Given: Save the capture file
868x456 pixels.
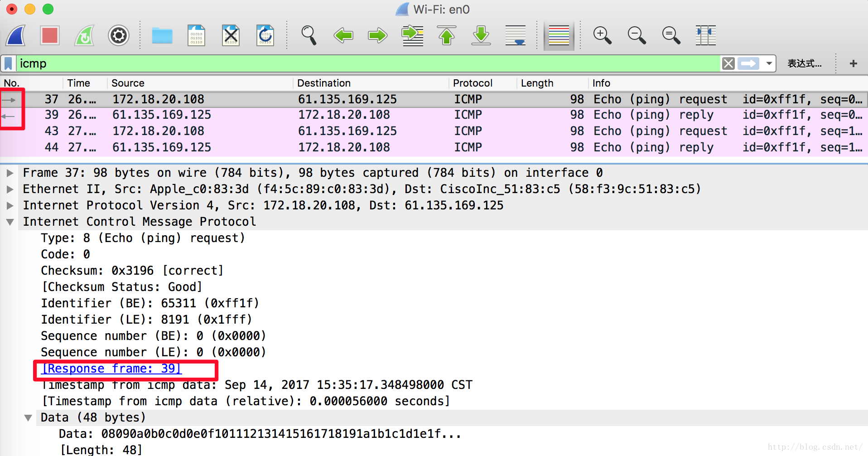Looking at the screenshot, I should point(197,35).
